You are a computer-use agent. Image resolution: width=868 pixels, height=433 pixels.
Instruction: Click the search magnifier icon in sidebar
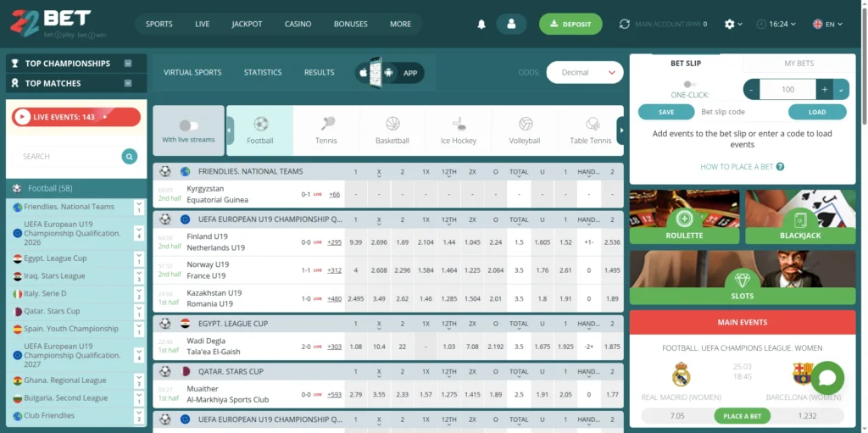(129, 156)
